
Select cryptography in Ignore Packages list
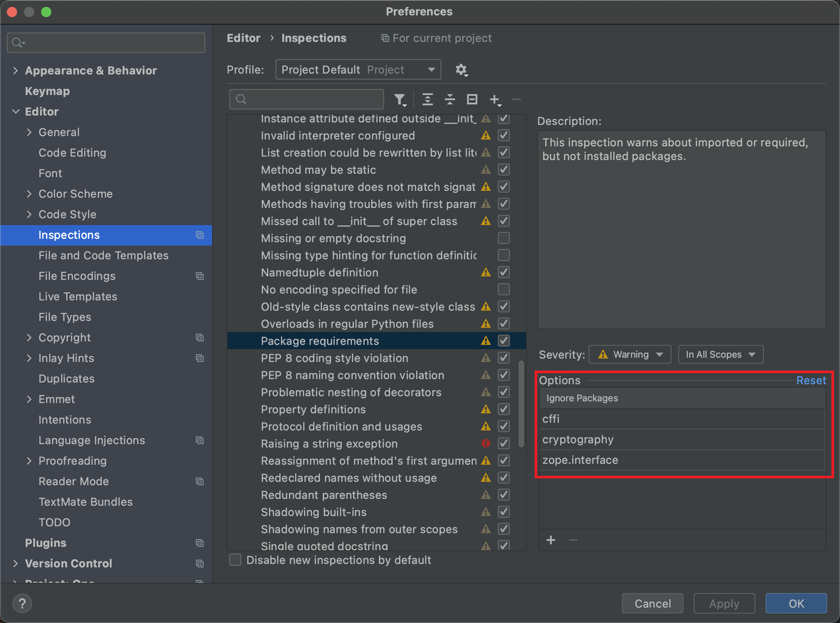coord(682,439)
